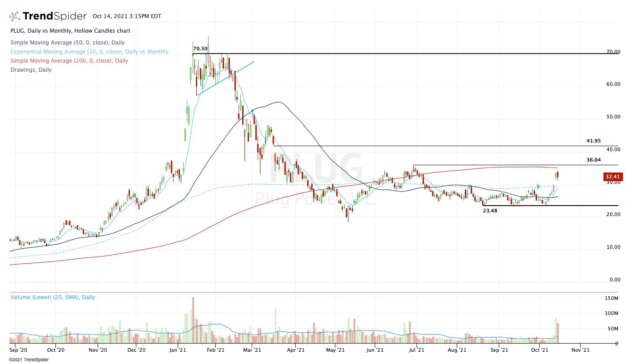Image resolution: width=632 pixels, height=364 pixels.
Task: Click the 150M volume axis label
Action: pyautogui.click(x=612, y=298)
